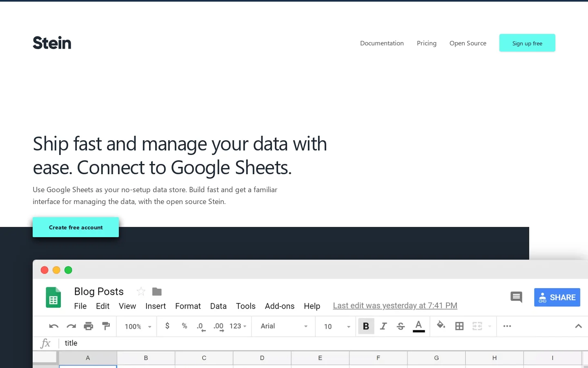Open the Arial font dropdown
The image size is (588, 368).
tap(284, 326)
